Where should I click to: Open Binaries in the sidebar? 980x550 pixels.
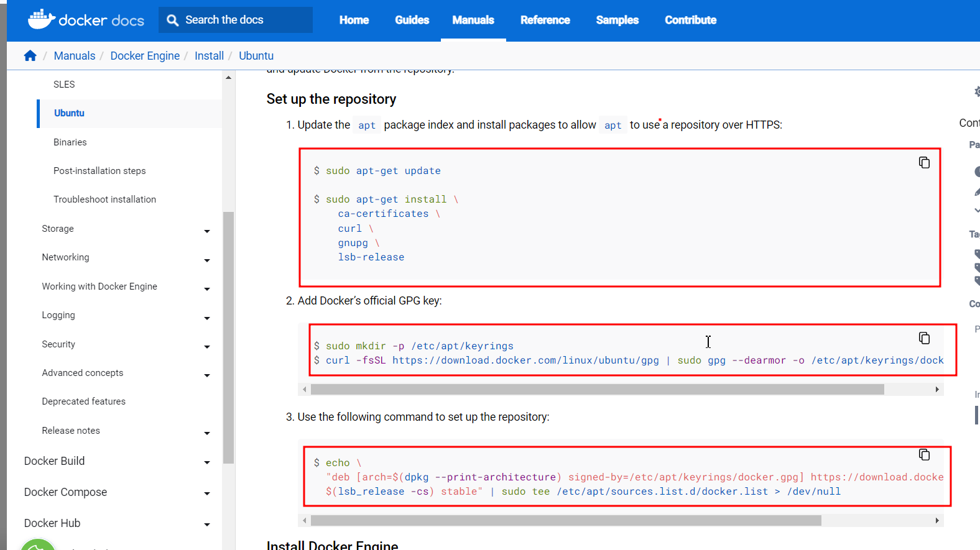tap(70, 142)
